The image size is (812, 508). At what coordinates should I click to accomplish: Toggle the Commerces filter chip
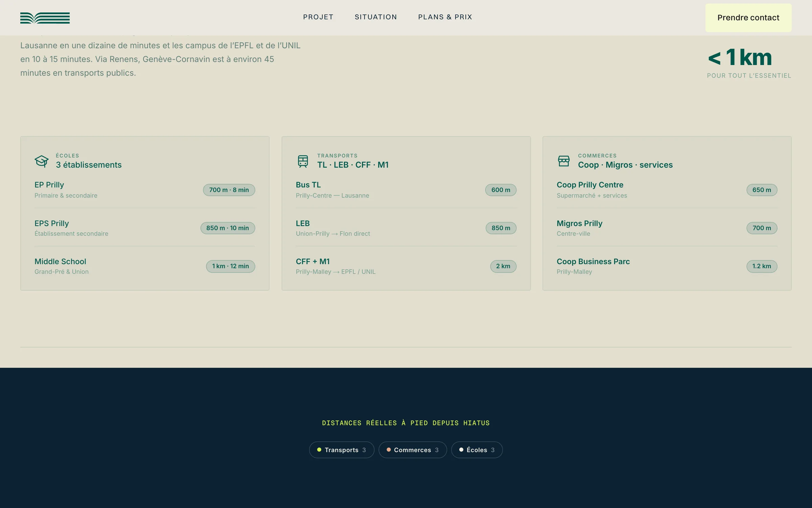[x=413, y=450]
